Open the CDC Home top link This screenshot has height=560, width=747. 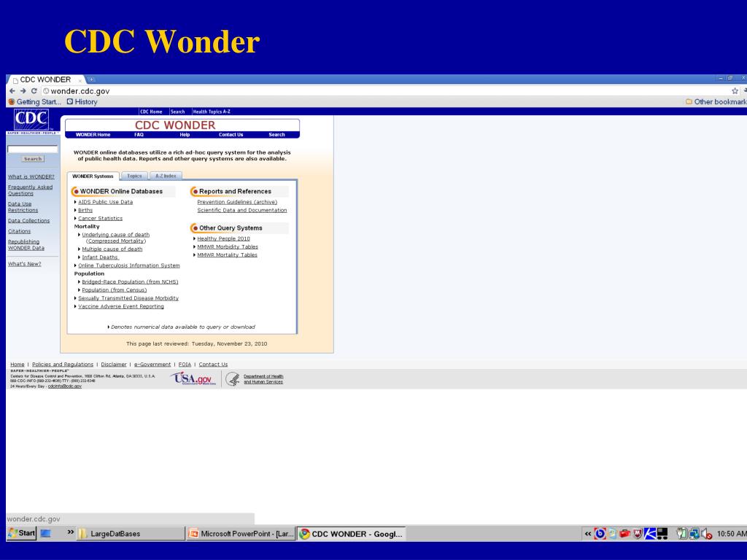click(x=151, y=112)
